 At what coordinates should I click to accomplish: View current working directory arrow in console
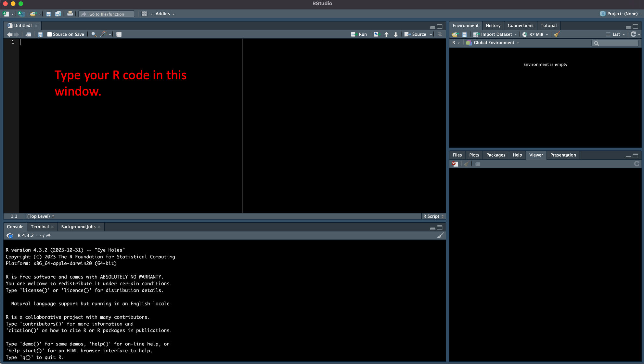(x=49, y=235)
